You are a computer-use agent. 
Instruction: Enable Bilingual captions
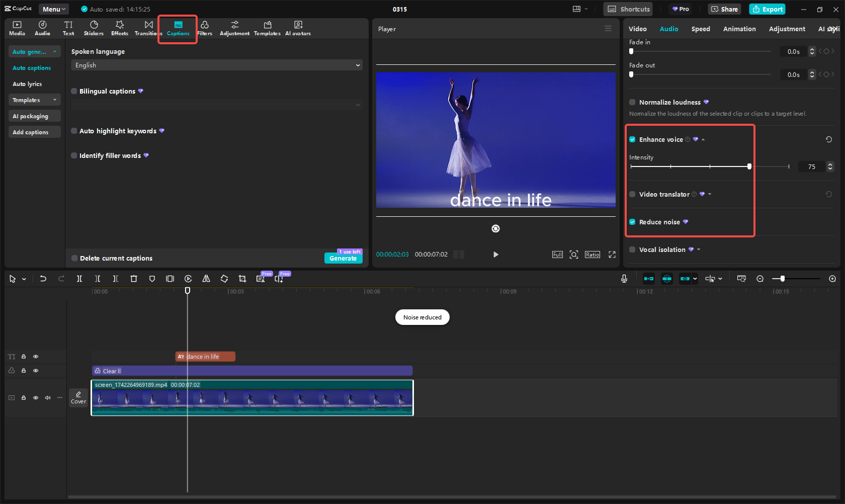[x=73, y=91]
